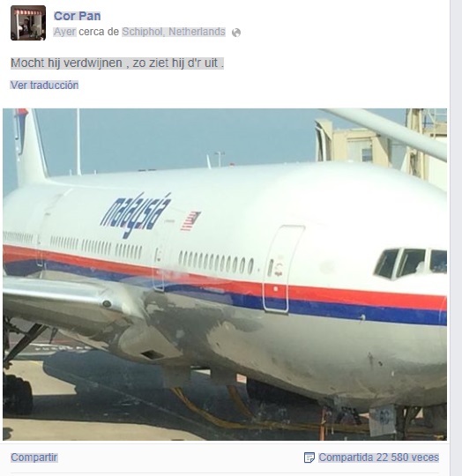Open the Cor Pan profile name link

coord(77,16)
